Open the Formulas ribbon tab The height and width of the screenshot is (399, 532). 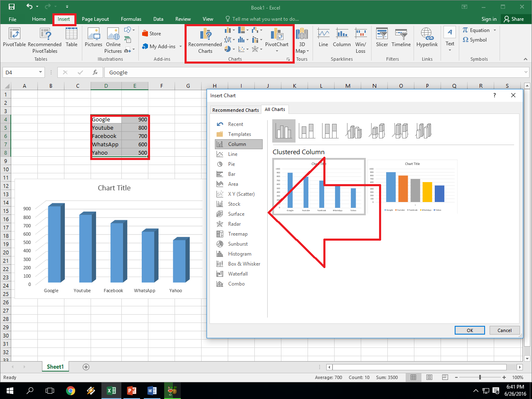point(131,19)
